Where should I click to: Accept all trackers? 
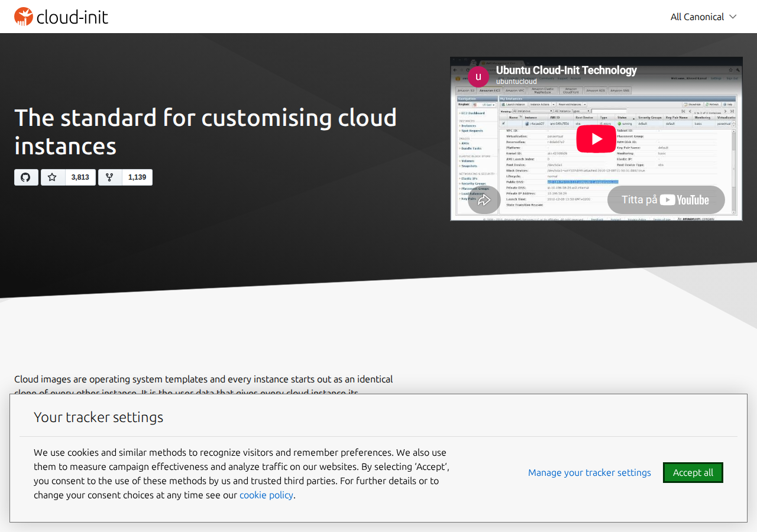tap(693, 472)
